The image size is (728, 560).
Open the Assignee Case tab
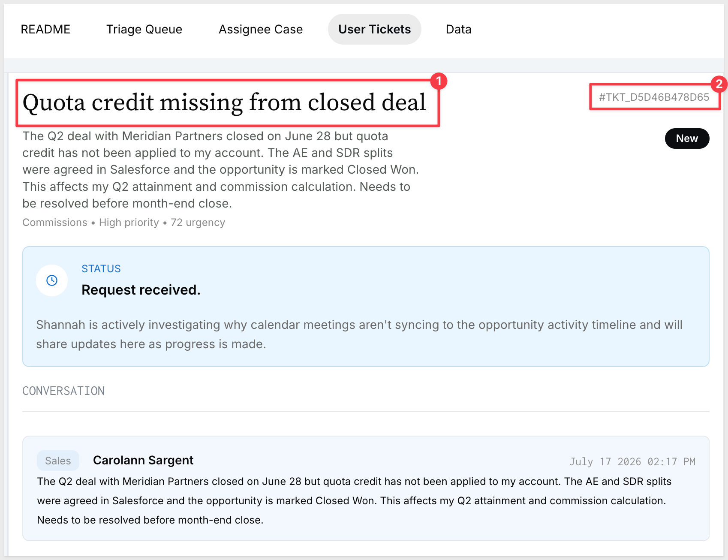261,29
